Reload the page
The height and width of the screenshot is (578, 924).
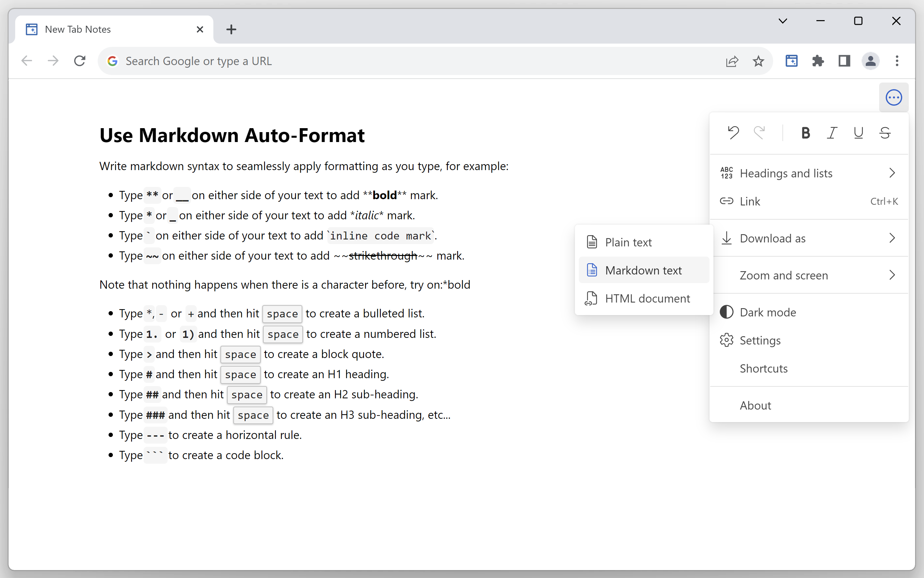(80, 61)
